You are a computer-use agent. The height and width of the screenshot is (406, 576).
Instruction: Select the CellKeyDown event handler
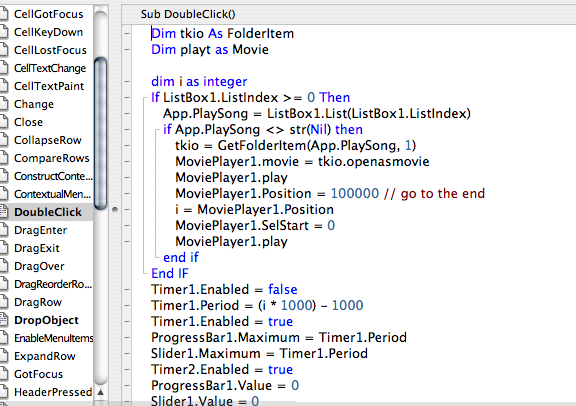coord(48,32)
